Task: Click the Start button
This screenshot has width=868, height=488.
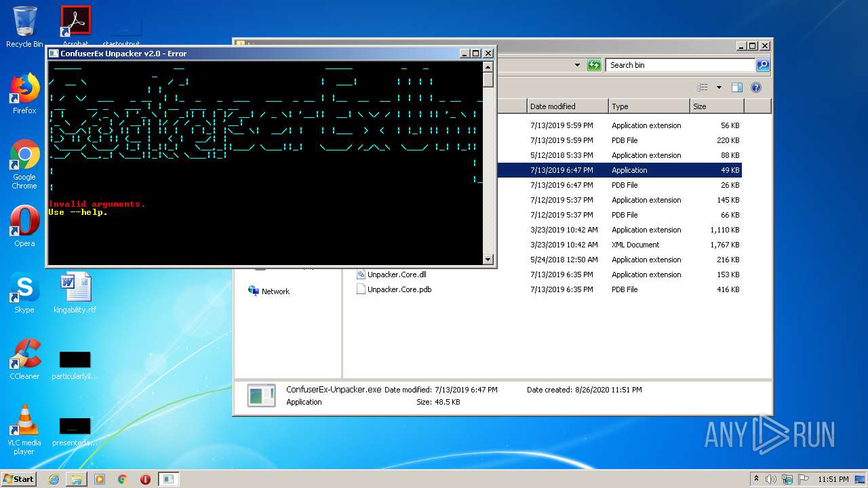Action: point(19,479)
